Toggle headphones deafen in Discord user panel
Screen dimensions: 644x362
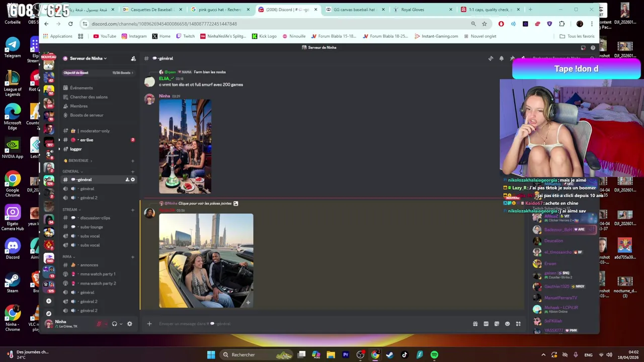coord(114,324)
